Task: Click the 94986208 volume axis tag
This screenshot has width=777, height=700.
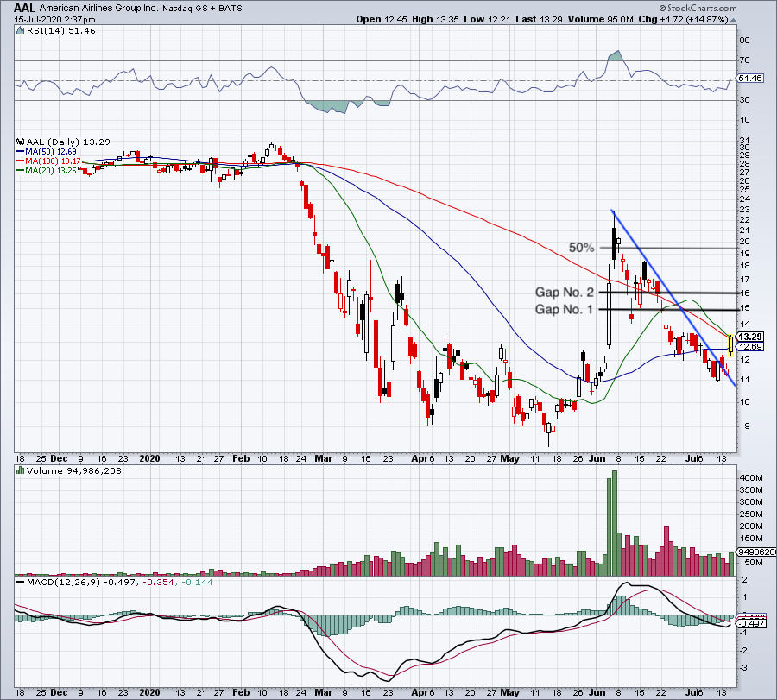Action: pos(756,552)
